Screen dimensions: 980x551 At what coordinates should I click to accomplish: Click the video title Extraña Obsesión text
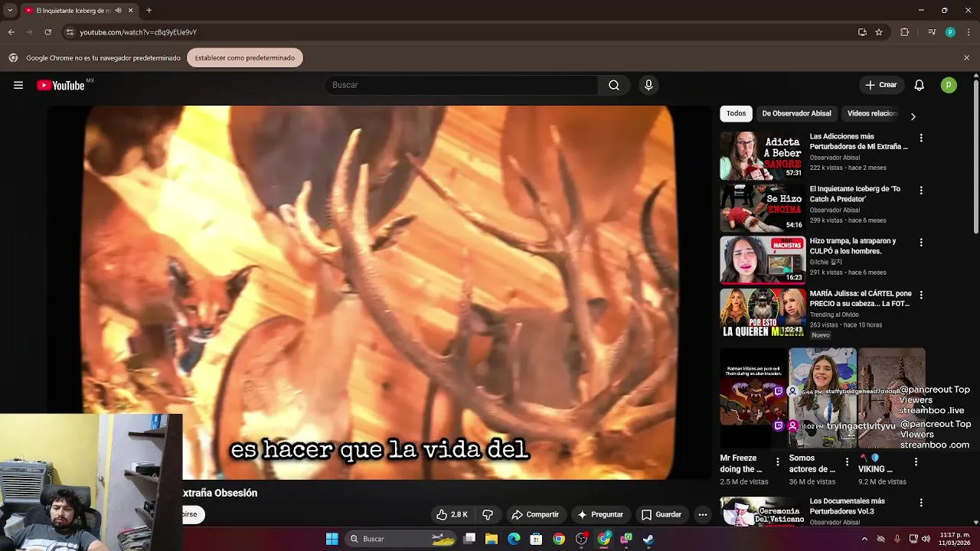click(x=220, y=493)
